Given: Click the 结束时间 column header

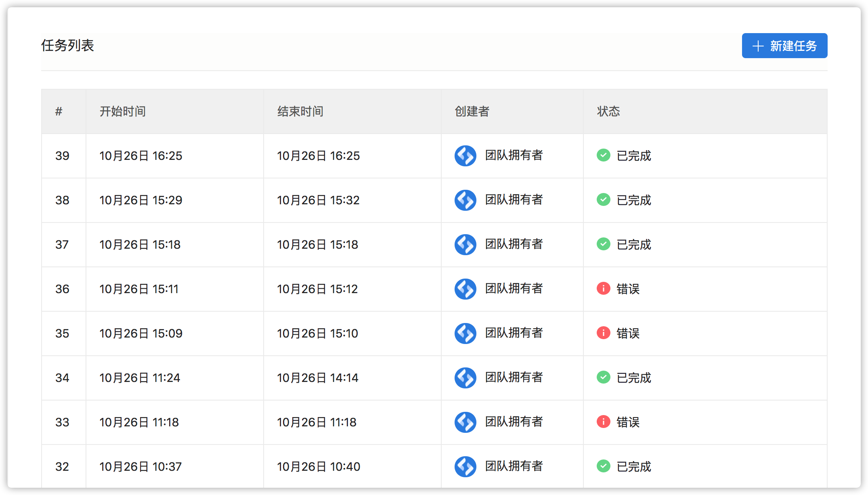Looking at the screenshot, I should tap(300, 111).
